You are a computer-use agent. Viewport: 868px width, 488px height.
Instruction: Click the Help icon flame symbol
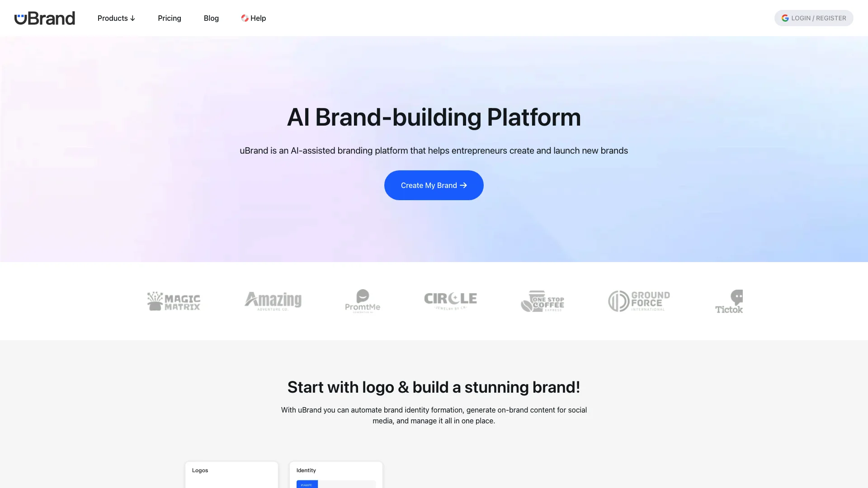point(245,18)
